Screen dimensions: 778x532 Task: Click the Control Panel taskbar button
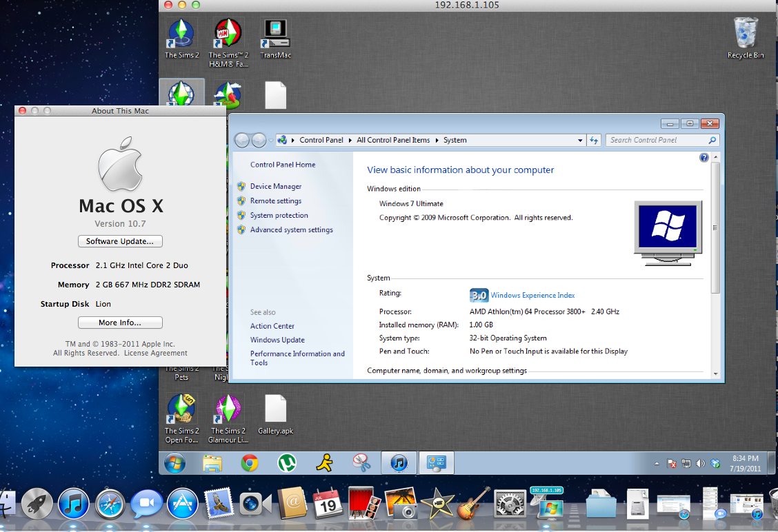click(437, 463)
